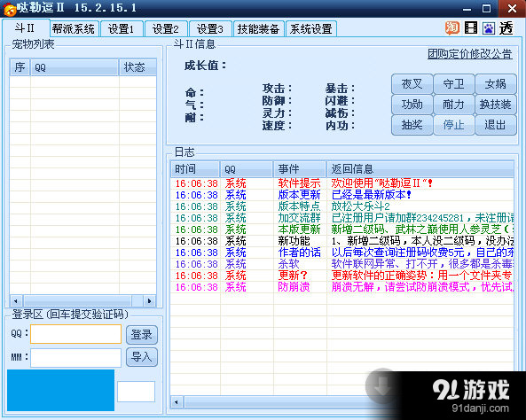Click the 事件 column header in log
Screen dimensions: 526x420
(300, 169)
